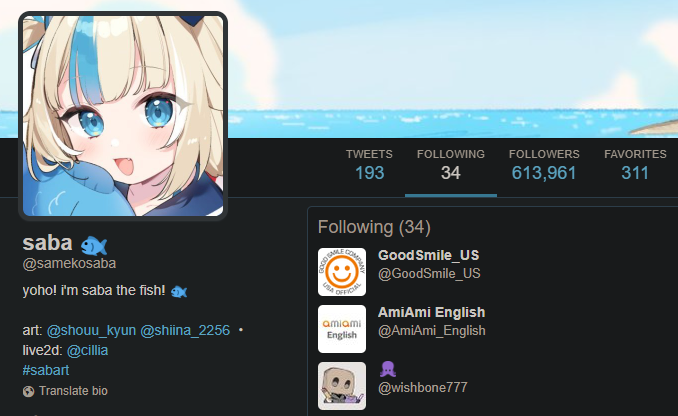The image size is (678, 416).
Task: Click the @AmiAmi_English handle
Action: [432, 331]
